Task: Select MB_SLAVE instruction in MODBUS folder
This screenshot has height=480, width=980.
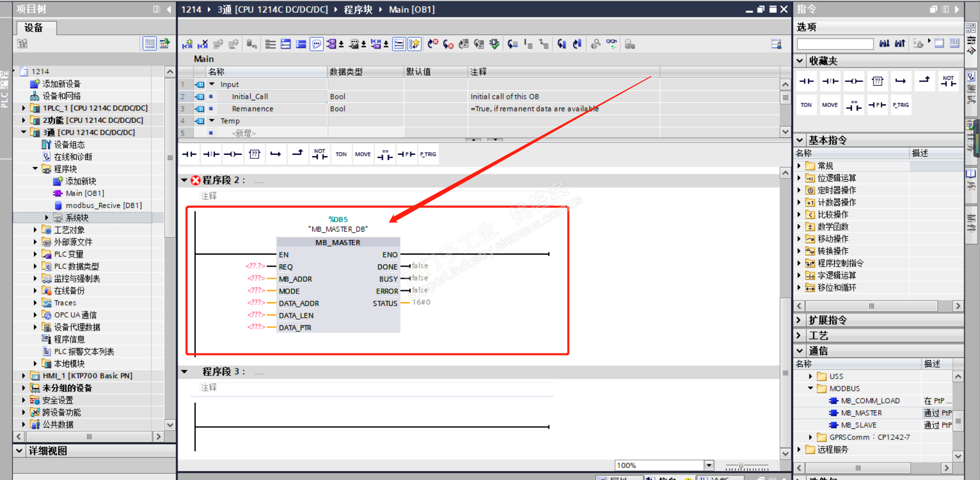Action: (859, 425)
